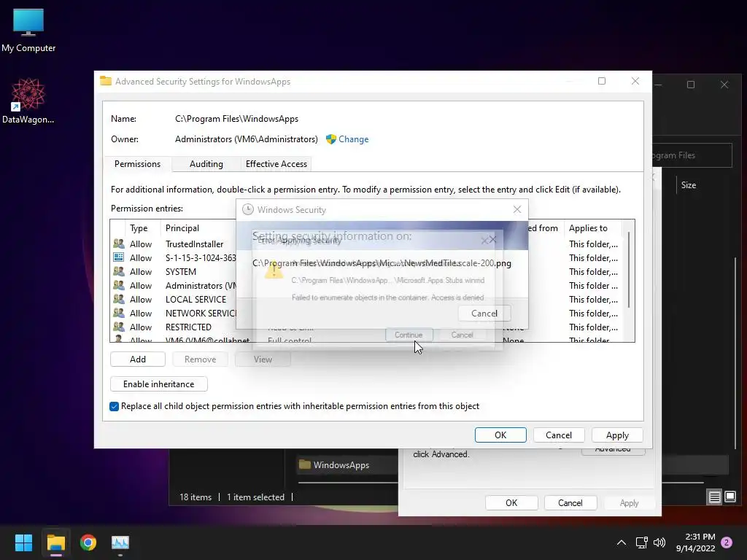This screenshot has height=560, width=747.
Task: Close the Advanced Security Settings window
Action: [635, 81]
